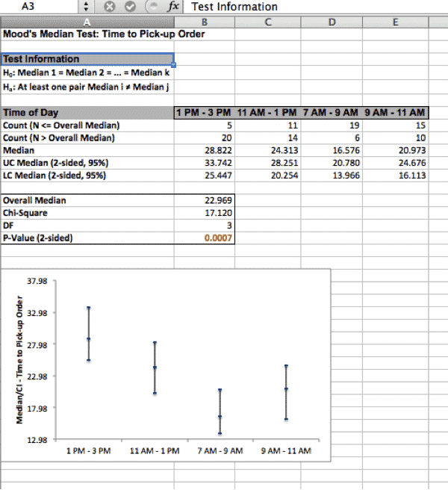
Task: Click the Chi-Square label
Action: pyautogui.click(x=25, y=213)
